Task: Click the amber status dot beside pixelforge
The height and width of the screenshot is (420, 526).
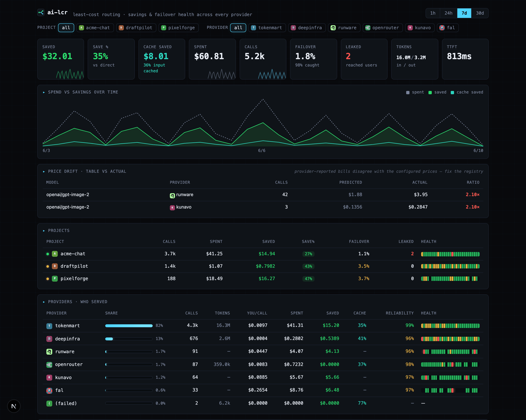Action: point(47,279)
